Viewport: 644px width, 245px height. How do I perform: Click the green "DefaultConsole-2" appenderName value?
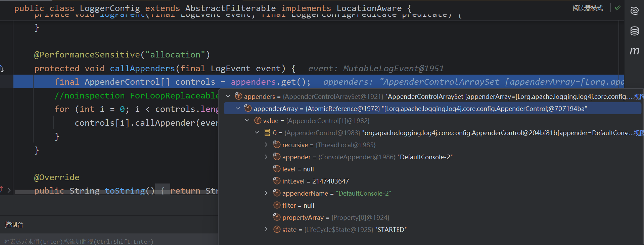pyautogui.click(x=364, y=193)
